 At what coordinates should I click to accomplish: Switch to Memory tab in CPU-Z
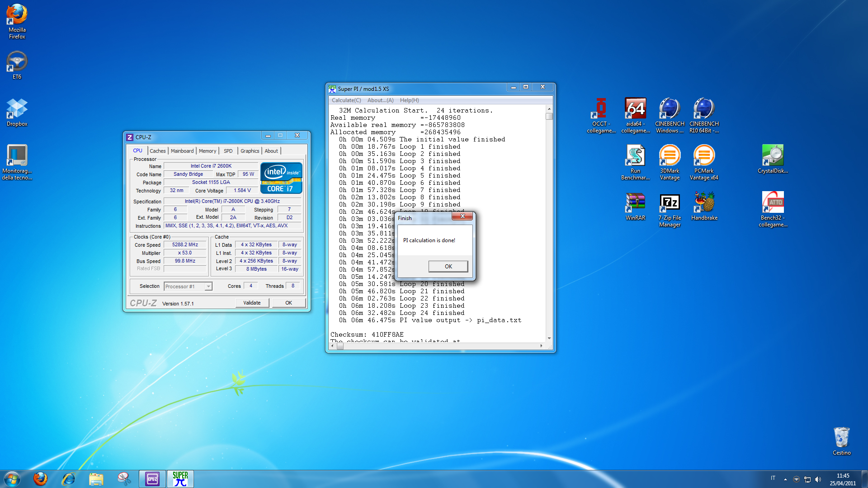tap(208, 151)
